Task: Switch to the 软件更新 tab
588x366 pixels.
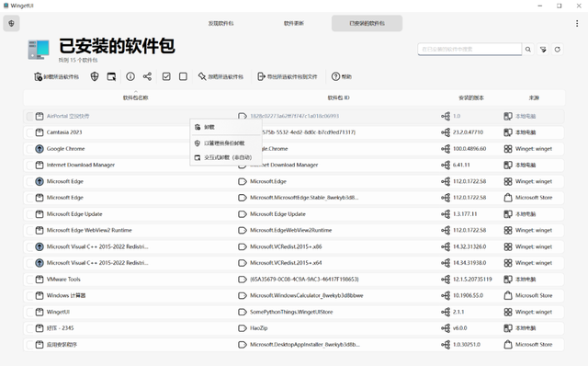Action: coord(294,23)
